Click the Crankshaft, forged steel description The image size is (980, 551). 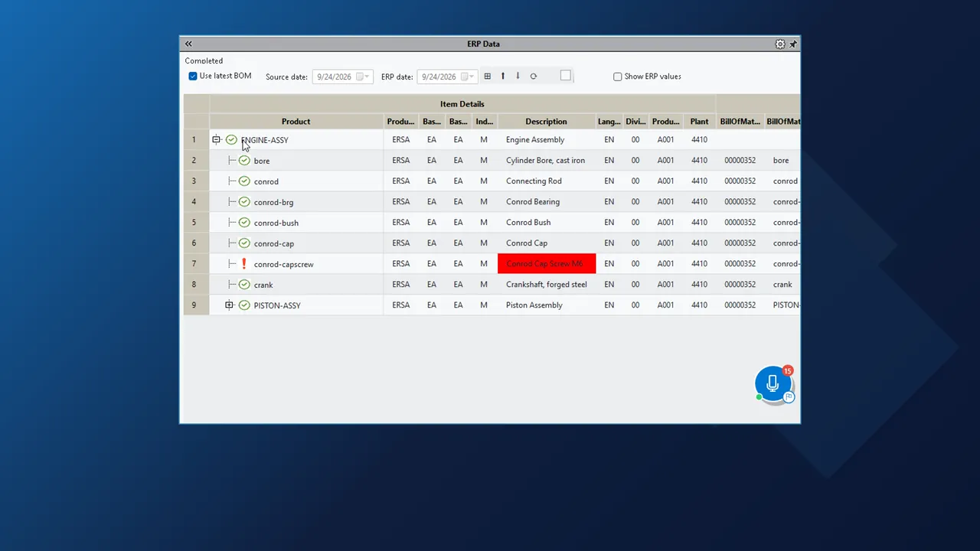pyautogui.click(x=547, y=285)
